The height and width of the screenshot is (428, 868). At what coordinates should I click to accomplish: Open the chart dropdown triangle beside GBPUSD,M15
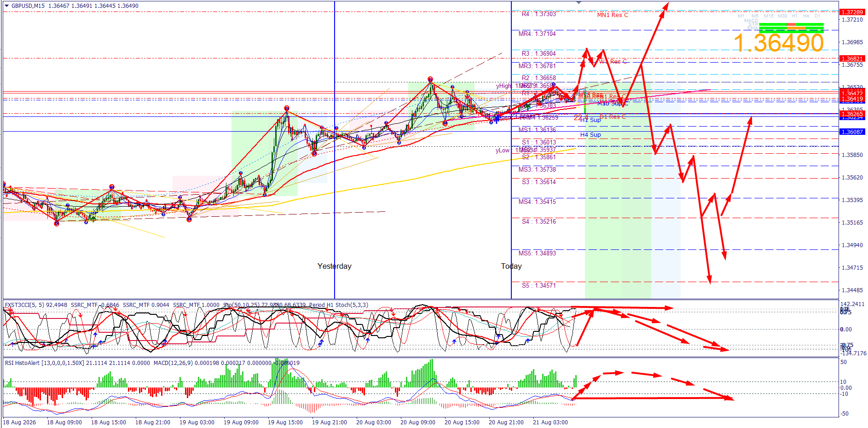pyautogui.click(x=6, y=6)
